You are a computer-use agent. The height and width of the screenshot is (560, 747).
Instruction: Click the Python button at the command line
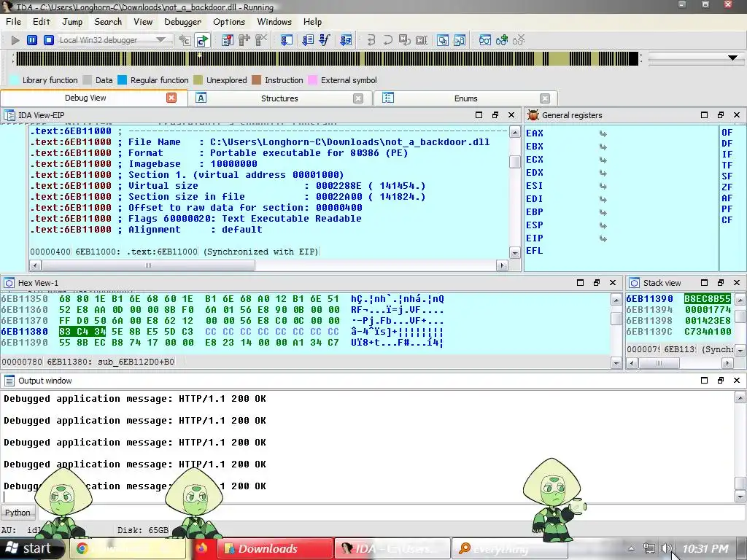pos(18,513)
